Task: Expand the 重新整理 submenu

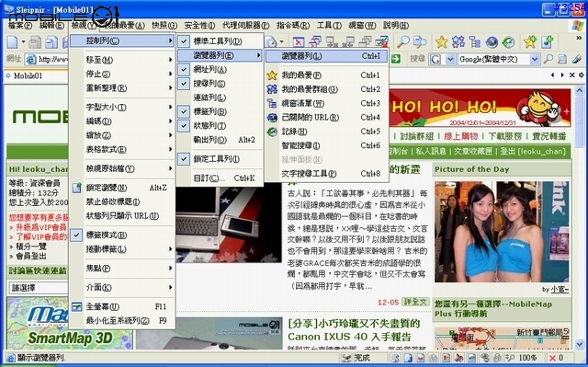Action: [122, 88]
